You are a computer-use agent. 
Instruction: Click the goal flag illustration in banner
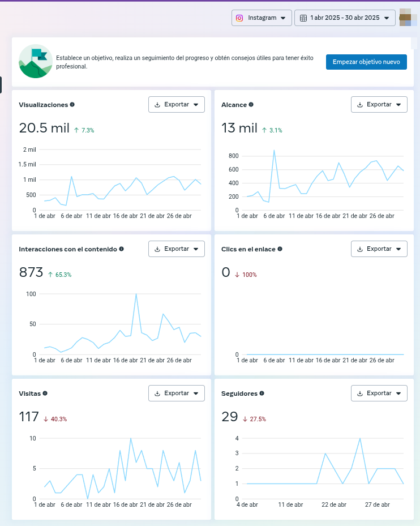tap(36, 62)
